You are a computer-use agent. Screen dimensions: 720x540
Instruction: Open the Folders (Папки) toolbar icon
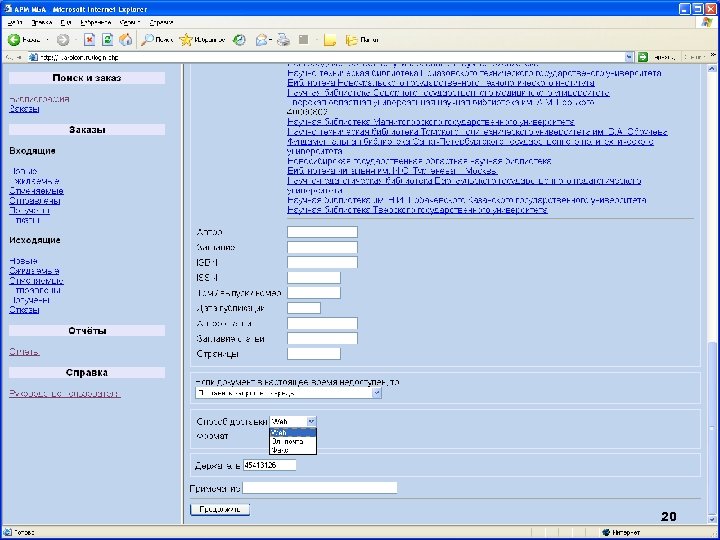coord(352,40)
